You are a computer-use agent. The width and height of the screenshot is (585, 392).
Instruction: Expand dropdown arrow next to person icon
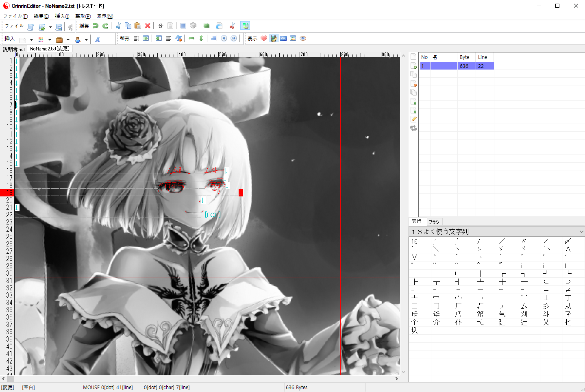[86, 40]
